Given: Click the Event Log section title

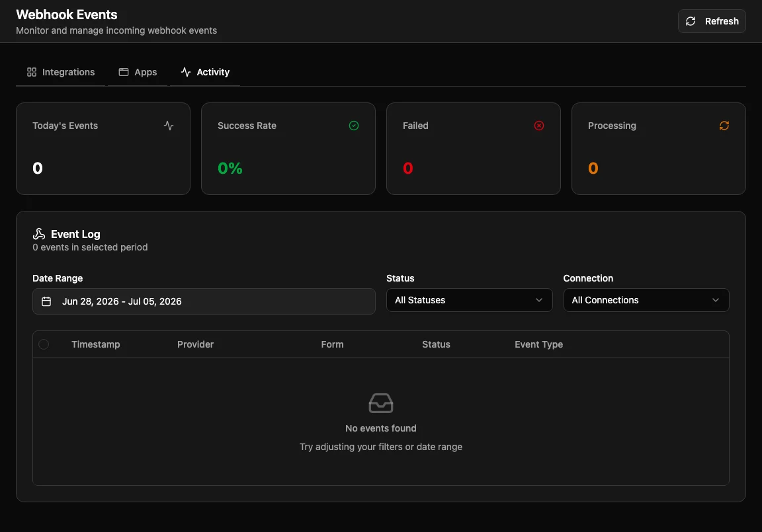Looking at the screenshot, I should click(x=75, y=234).
